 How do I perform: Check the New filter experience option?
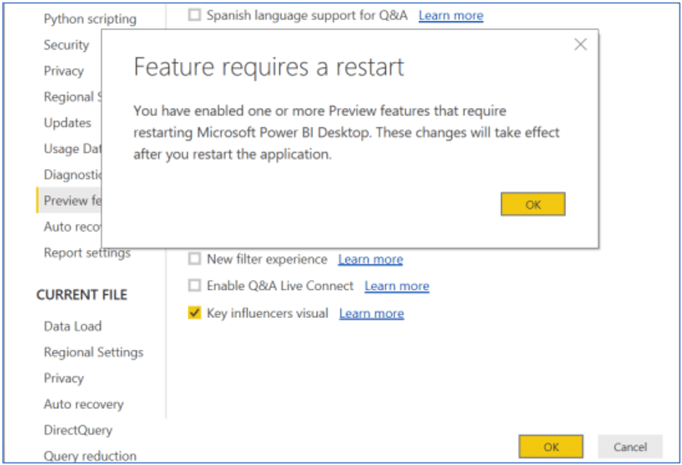[x=194, y=259]
